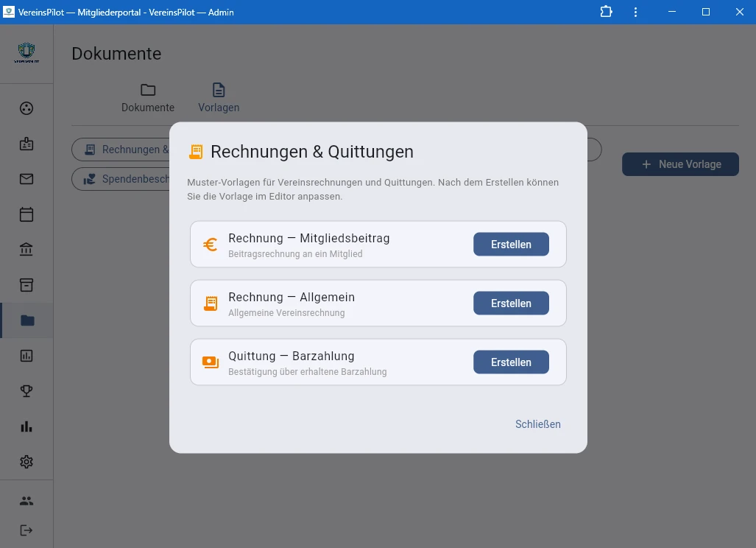Open the settings gear in sidebar
Image resolution: width=756 pixels, height=548 pixels.
tap(27, 462)
